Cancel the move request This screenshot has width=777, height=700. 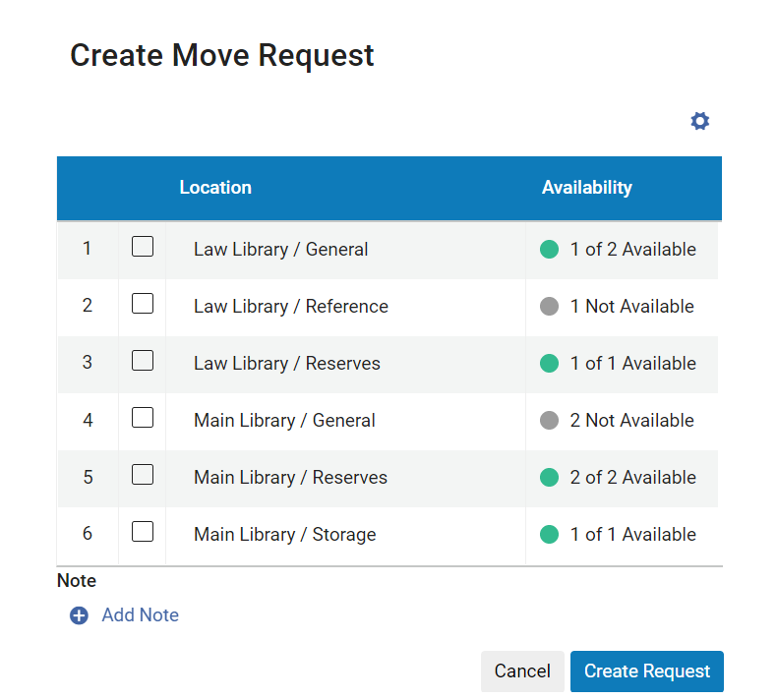(x=522, y=671)
